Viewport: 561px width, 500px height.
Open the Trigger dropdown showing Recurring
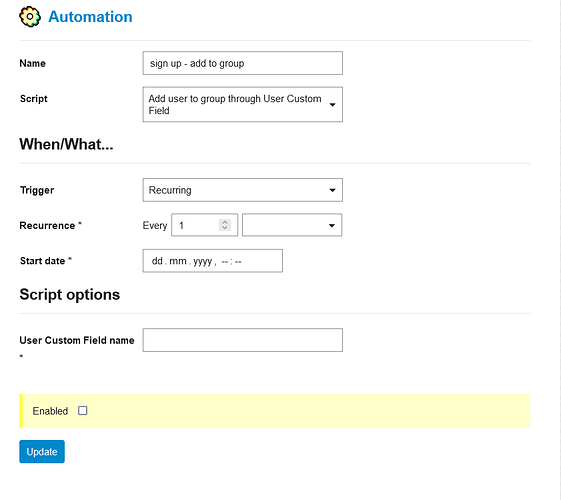click(x=243, y=190)
